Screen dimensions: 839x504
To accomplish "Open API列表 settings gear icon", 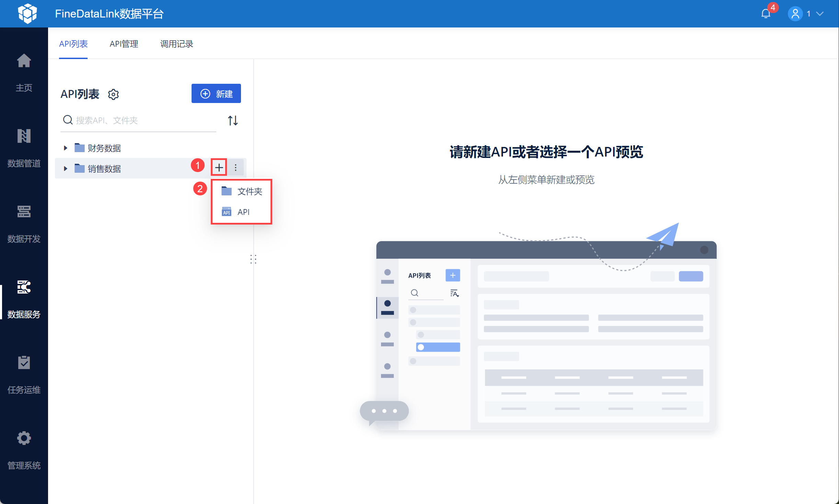I will 113,94.
